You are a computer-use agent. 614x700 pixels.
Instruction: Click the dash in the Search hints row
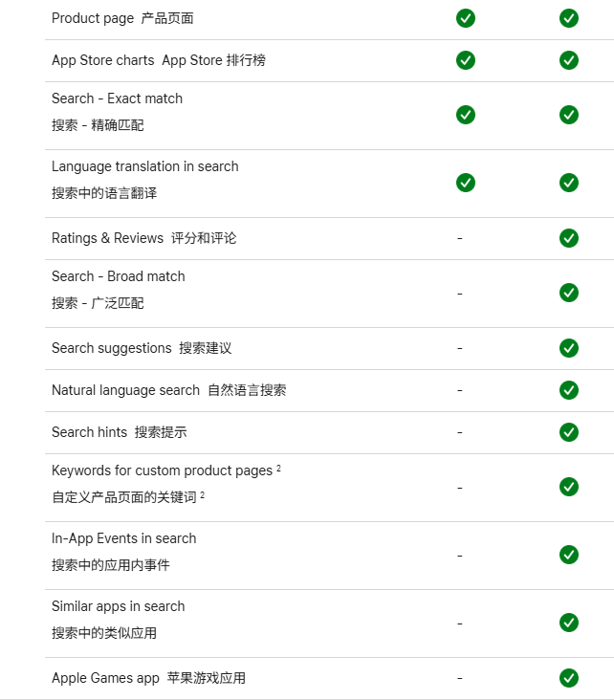460,432
